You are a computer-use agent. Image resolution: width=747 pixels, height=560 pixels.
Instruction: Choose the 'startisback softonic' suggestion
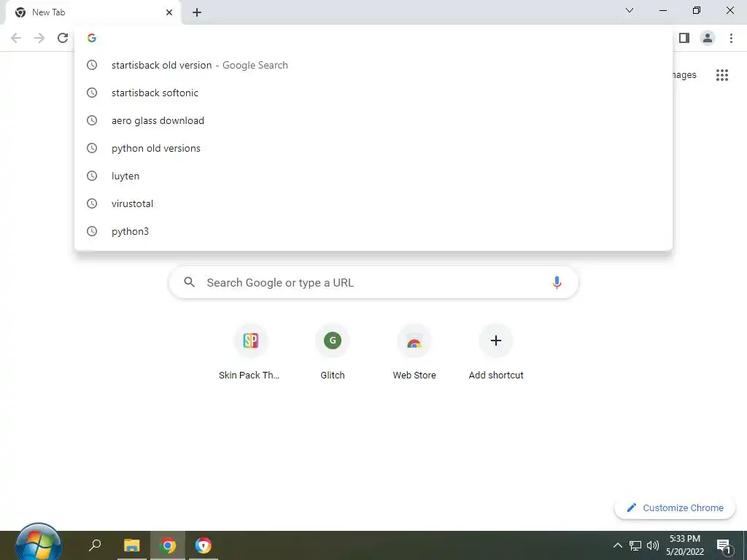pos(373,93)
